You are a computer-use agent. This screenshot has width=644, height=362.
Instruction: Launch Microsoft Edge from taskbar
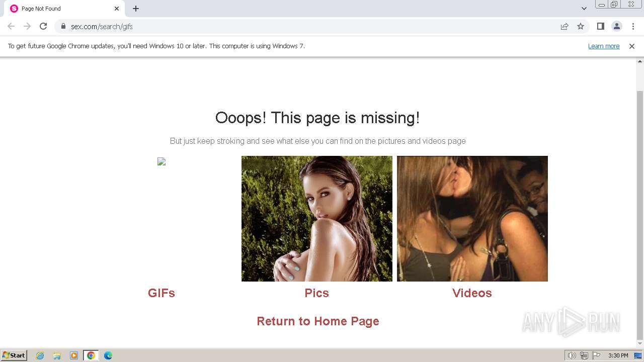point(108,355)
